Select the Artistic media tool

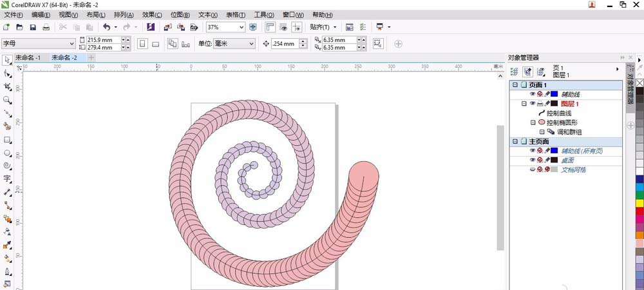(7, 126)
